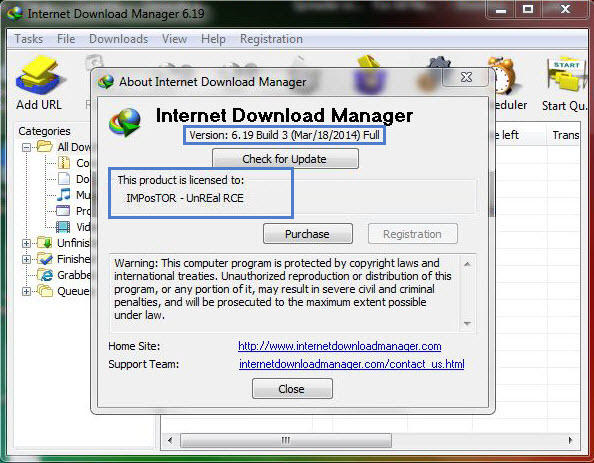Click the Purchase button
Image resolution: width=594 pixels, height=463 pixels.
pos(308,234)
